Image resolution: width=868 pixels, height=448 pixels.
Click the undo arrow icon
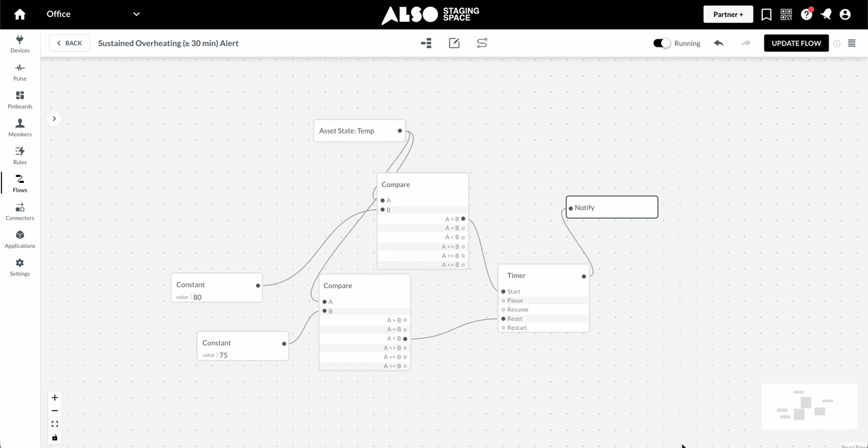click(x=719, y=43)
